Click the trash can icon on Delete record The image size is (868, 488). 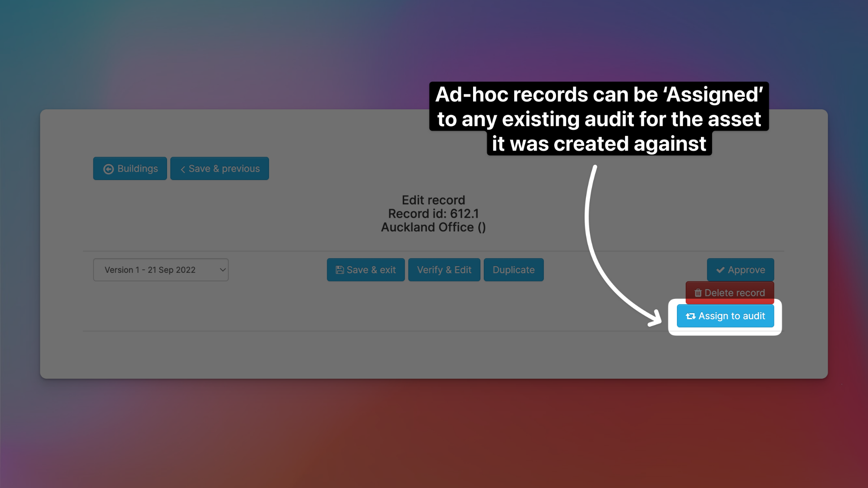(698, 293)
